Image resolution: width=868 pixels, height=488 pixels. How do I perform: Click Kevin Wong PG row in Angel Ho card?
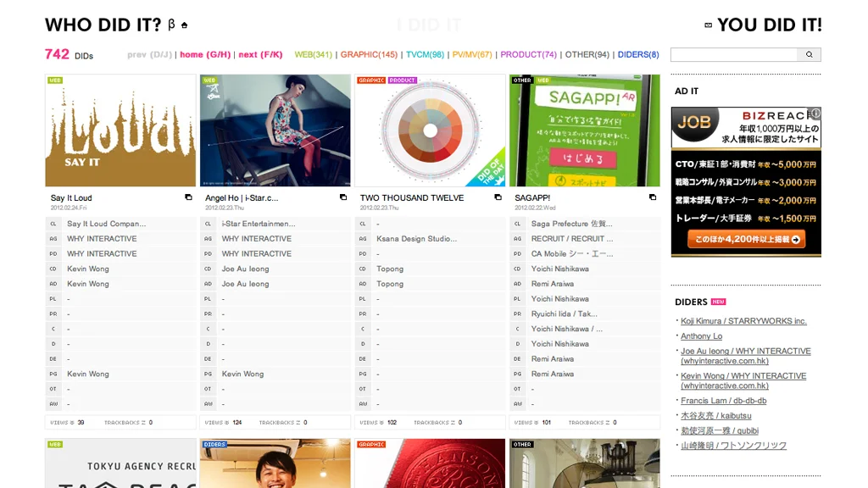tap(242, 374)
